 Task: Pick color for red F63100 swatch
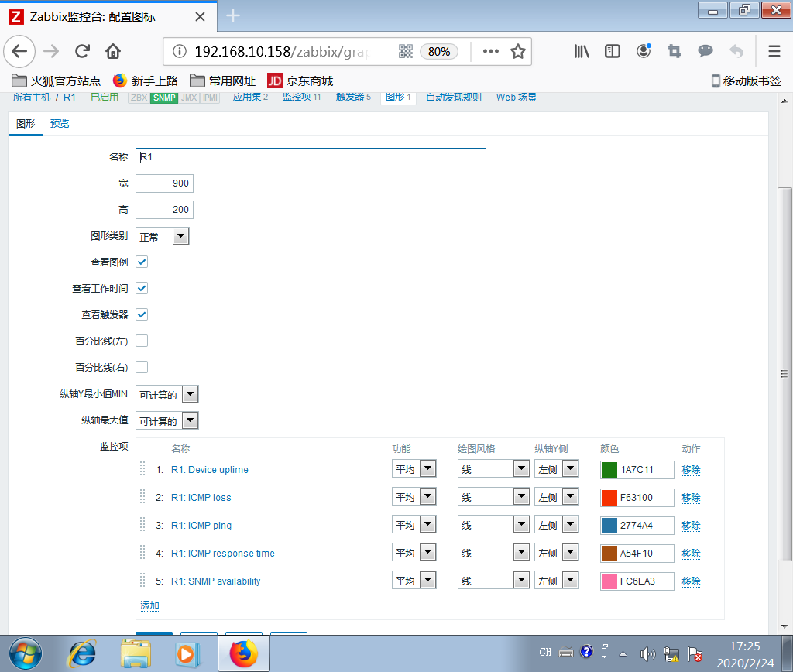click(609, 497)
